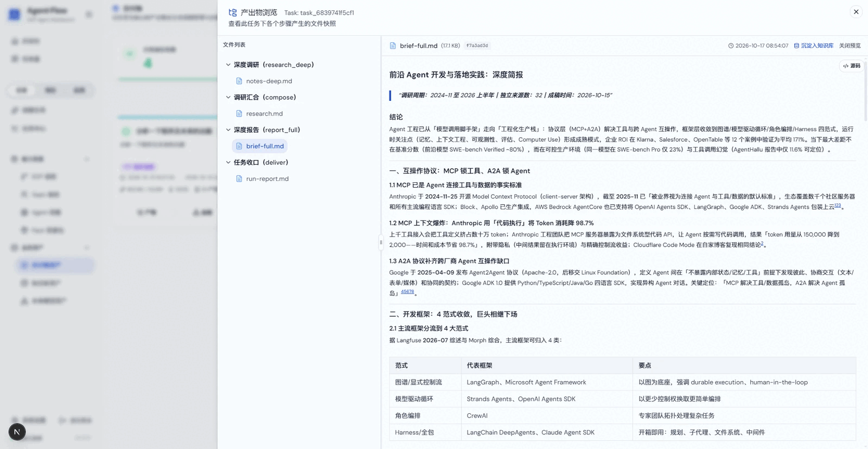Open footnote reference 123 in section 1.1
The height and width of the screenshot is (449, 868).
pos(838,206)
